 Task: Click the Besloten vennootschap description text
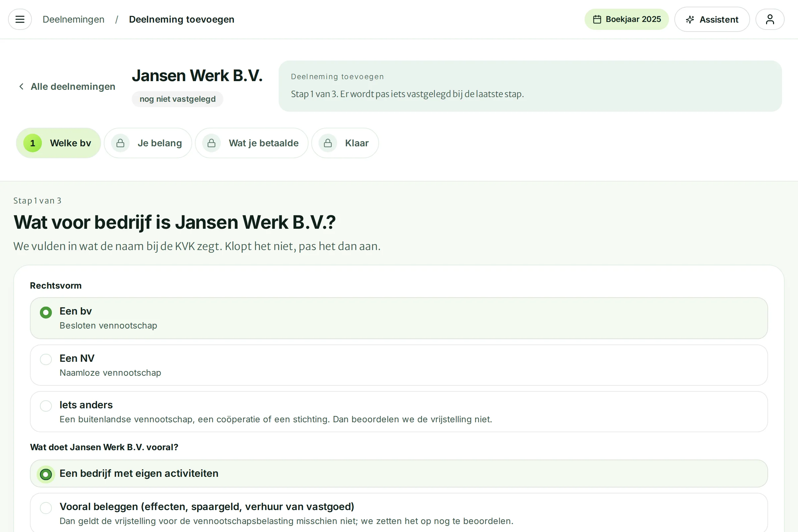[x=108, y=326]
